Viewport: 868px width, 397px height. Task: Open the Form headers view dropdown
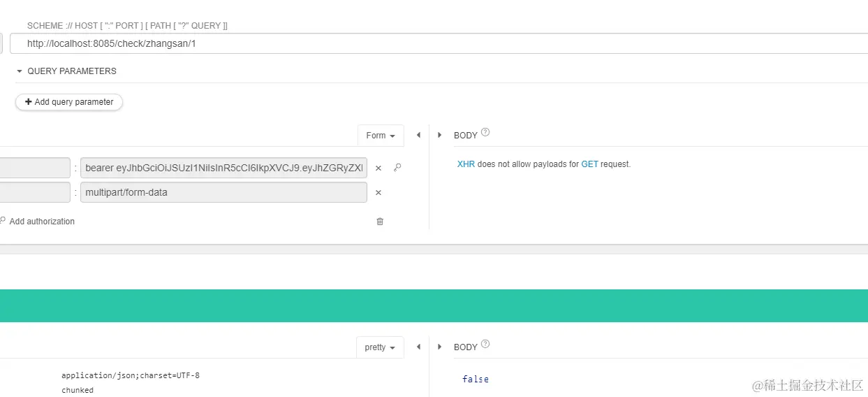point(381,136)
